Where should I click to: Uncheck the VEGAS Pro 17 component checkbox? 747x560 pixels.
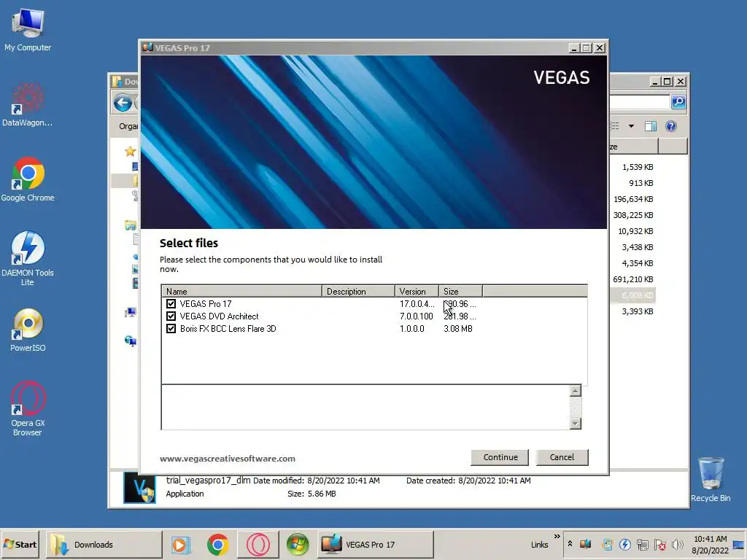pyautogui.click(x=171, y=304)
